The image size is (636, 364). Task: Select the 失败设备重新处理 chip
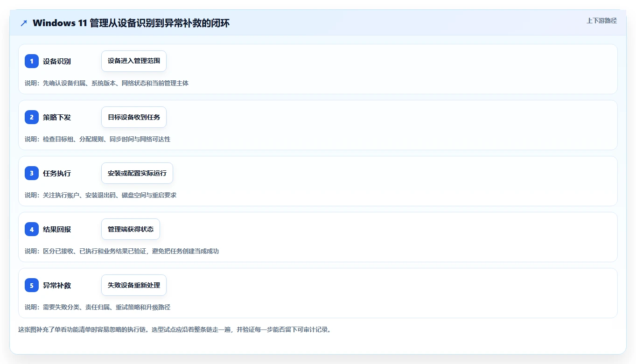(x=134, y=285)
